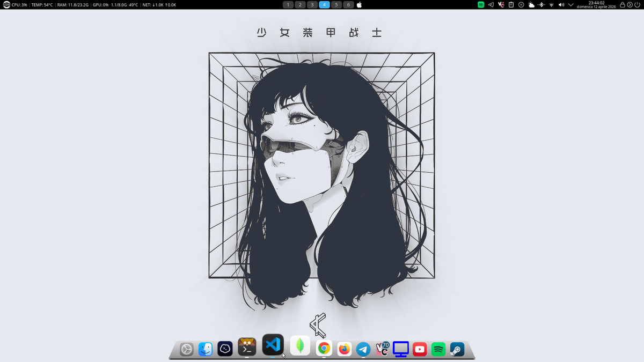644x362 pixels.
Task: Open the weather tray icon
Action: pos(531,5)
